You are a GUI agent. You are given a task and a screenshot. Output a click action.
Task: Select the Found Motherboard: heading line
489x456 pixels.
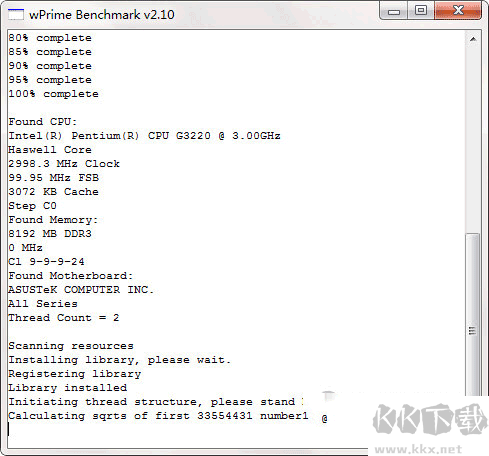(70, 276)
